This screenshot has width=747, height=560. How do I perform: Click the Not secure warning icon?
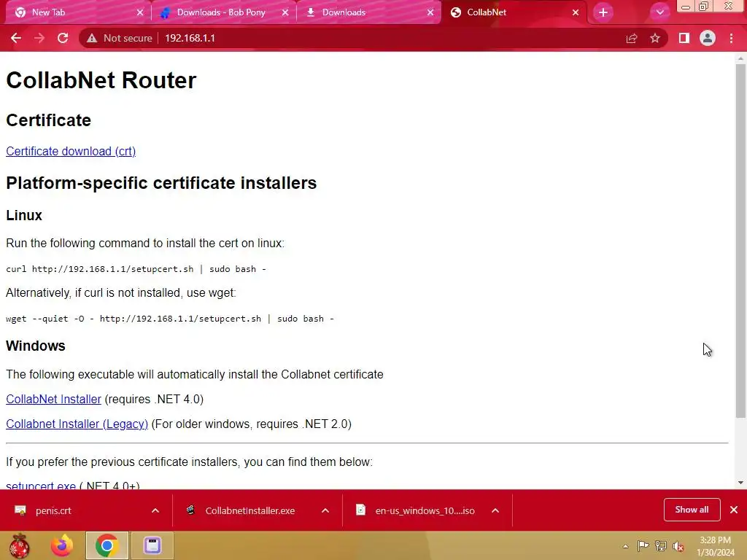click(92, 38)
